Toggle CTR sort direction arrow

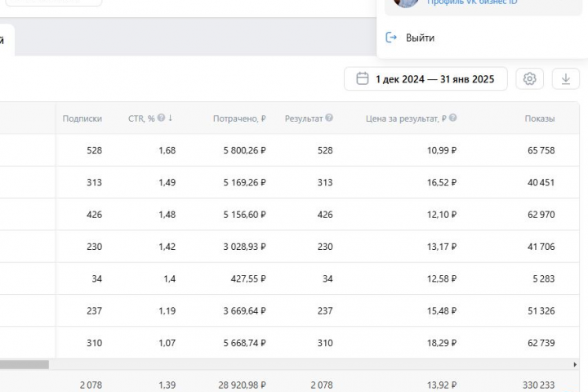coord(170,118)
